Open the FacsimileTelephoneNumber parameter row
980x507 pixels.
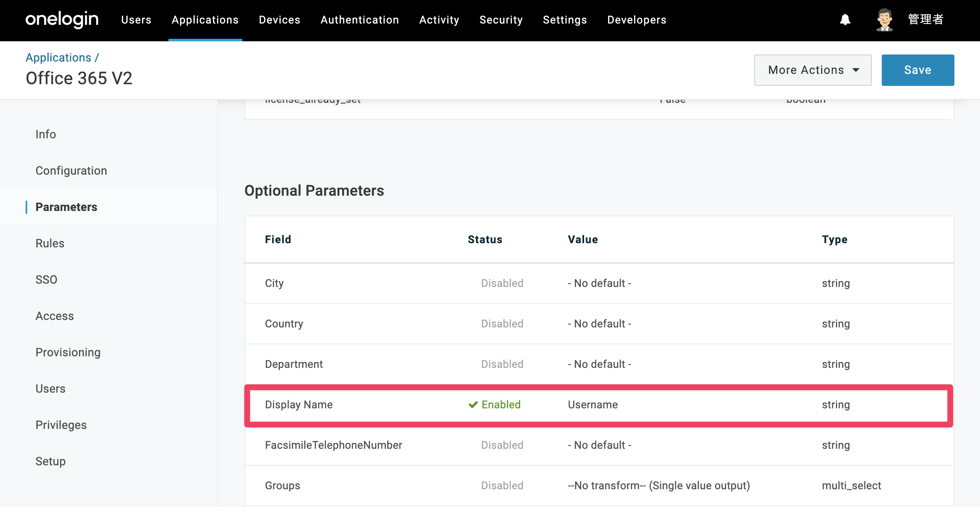coord(599,445)
